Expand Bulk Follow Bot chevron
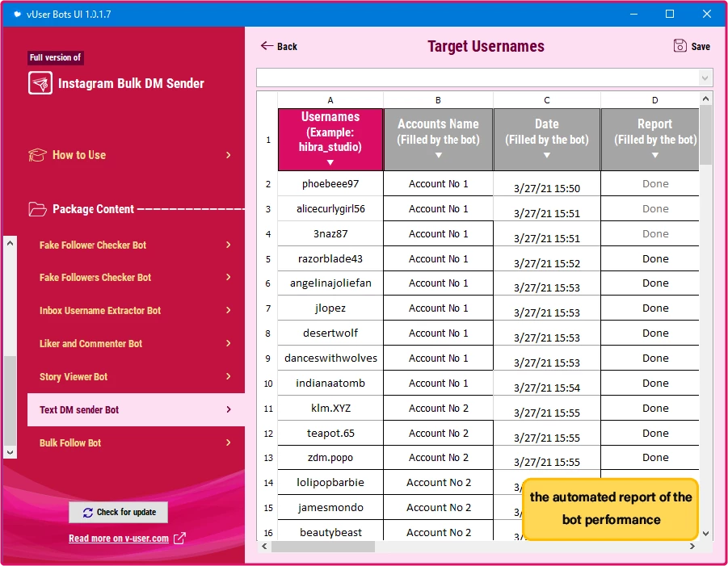This screenshot has height=566, width=728. [229, 442]
